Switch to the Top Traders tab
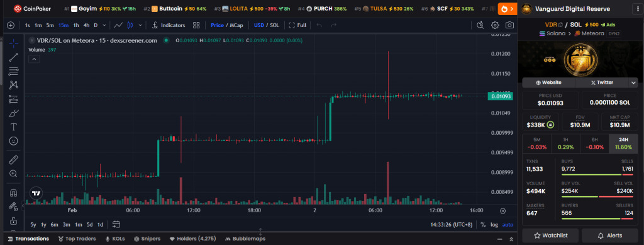This screenshot has width=644, height=245. coord(77,239)
